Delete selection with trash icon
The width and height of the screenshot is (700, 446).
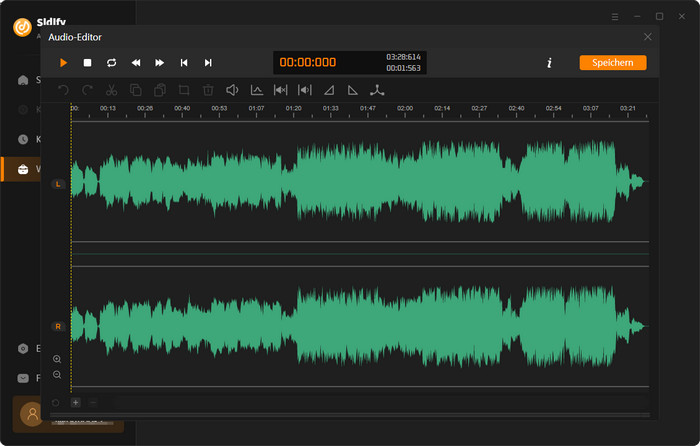tap(208, 90)
